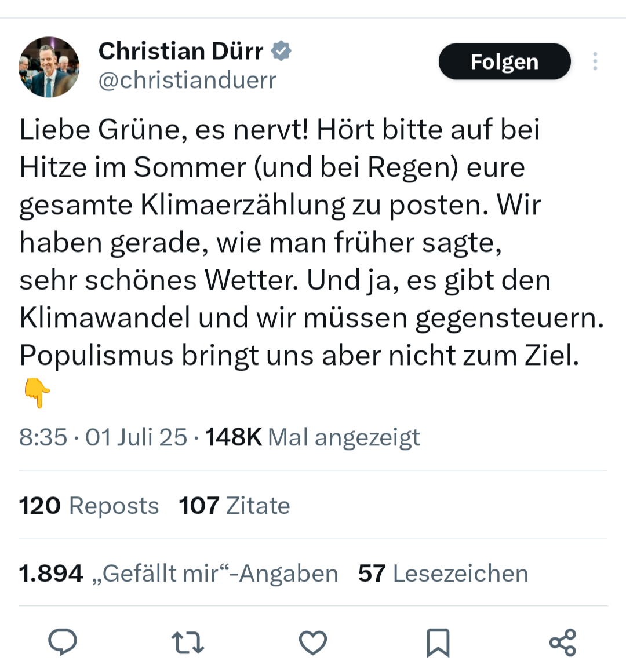Click the date 01 Juli 25
626x672 pixels.
[x=136, y=437]
